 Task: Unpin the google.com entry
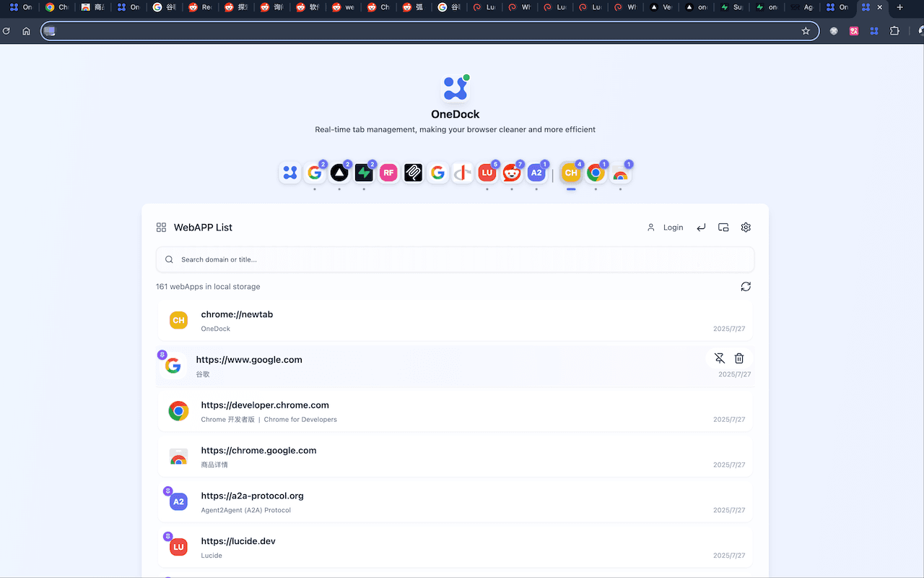pos(719,358)
